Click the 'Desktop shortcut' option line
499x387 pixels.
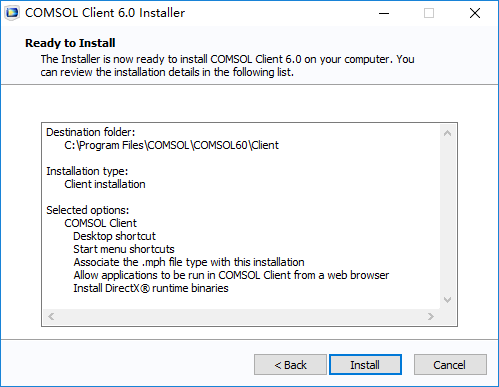[114, 236]
